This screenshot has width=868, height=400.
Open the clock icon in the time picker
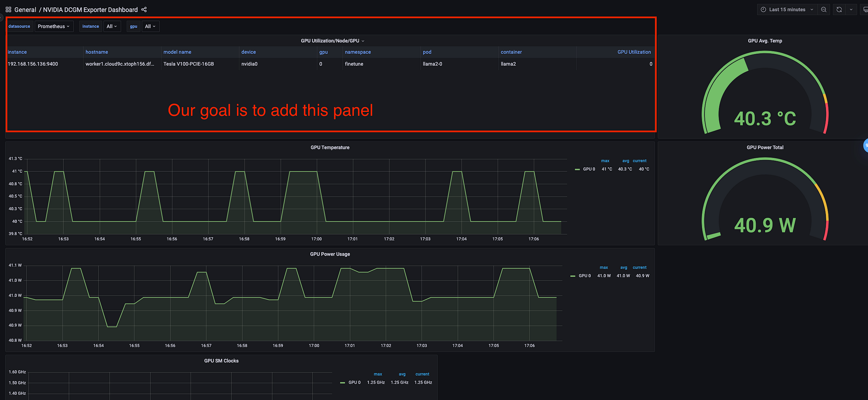763,10
